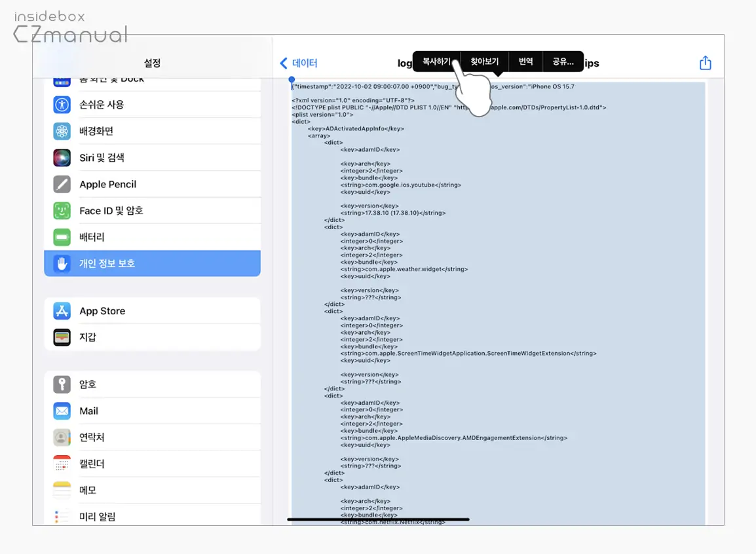Tap the com.apple.weather.widget string line
Viewport: 756px width, 554px height.
coord(404,269)
